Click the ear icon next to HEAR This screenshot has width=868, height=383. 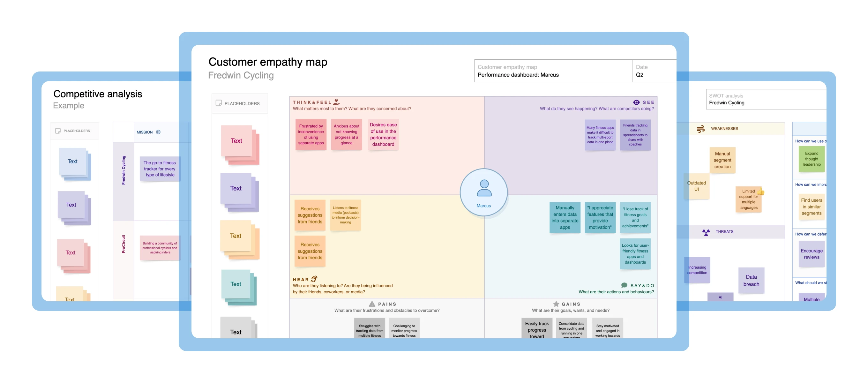(x=314, y=279)
